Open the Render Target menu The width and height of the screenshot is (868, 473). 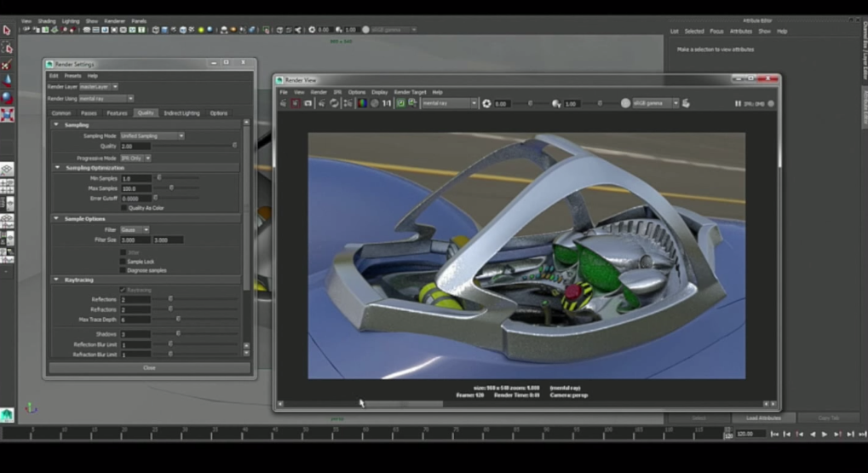pos(409,92)
